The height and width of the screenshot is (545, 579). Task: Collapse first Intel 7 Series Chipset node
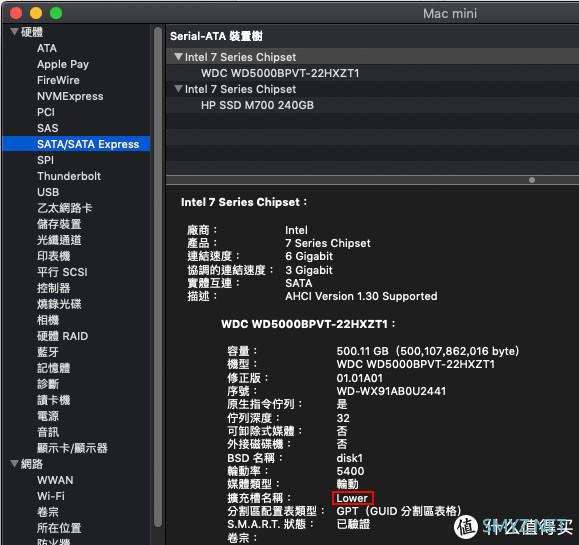pyautogui.click(x=178, y=57)
